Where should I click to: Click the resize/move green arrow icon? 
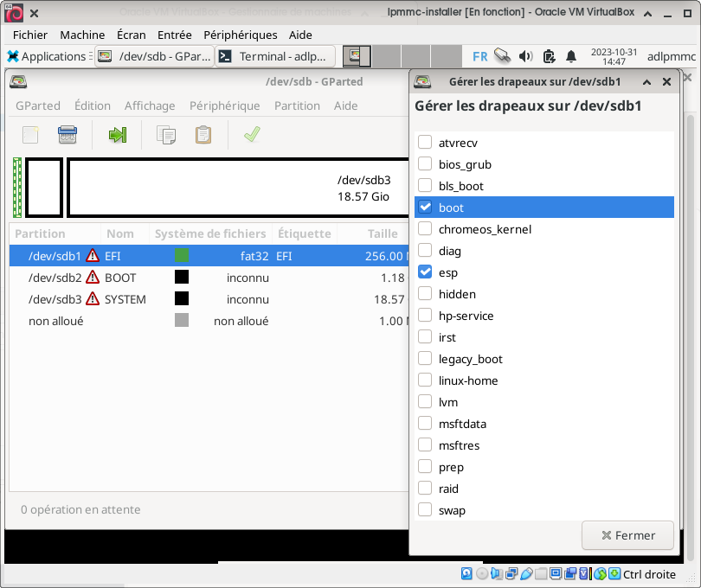click(118, 135)
